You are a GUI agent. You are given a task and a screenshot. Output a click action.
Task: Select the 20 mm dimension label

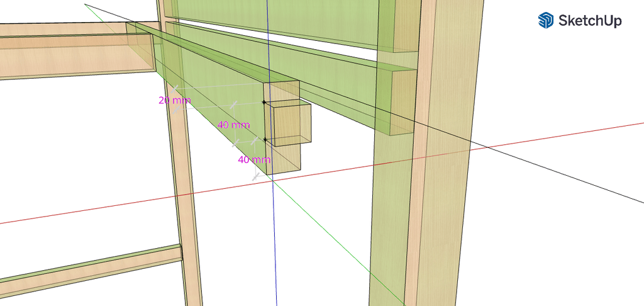(175, 100)
